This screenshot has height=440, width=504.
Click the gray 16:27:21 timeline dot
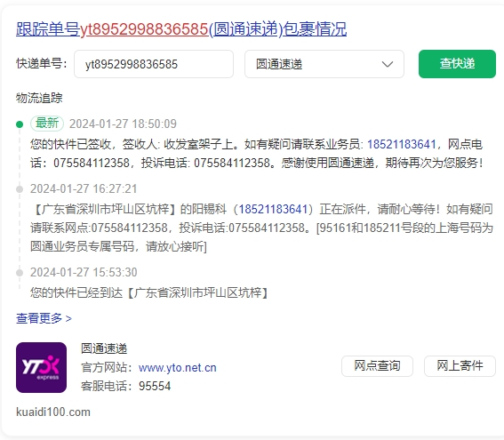[x=20, y=189]
